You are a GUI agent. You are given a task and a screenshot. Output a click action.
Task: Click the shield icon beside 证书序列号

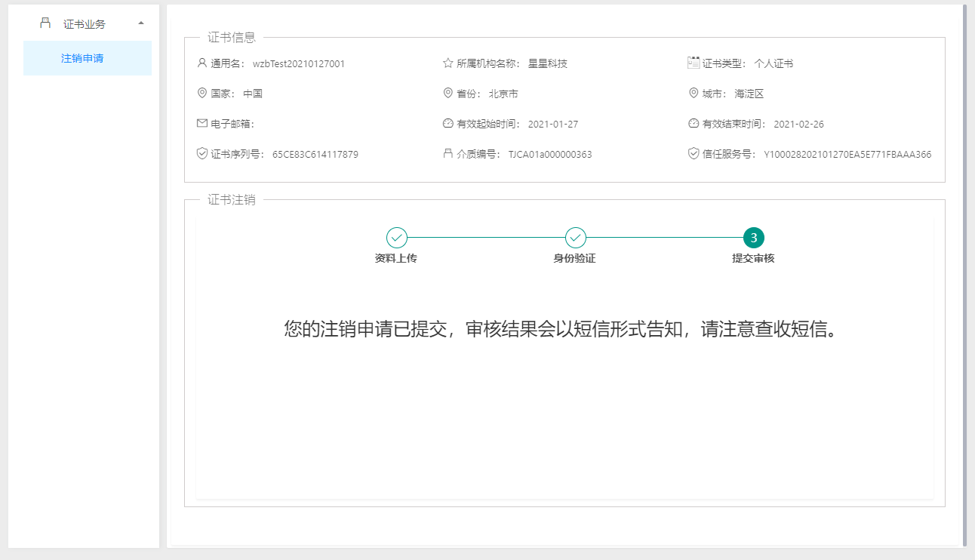pyautogui.click(x=201, y=154)
